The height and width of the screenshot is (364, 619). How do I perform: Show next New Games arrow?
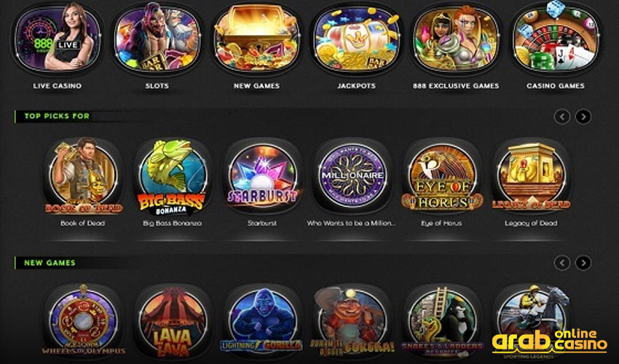pyautogui.click(x=583, y=263)
